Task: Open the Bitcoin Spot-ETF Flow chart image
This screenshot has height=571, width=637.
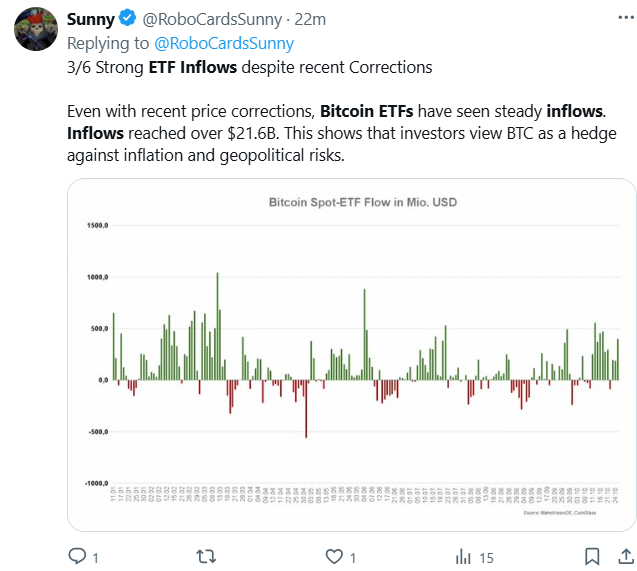Action: click(351, 354)
